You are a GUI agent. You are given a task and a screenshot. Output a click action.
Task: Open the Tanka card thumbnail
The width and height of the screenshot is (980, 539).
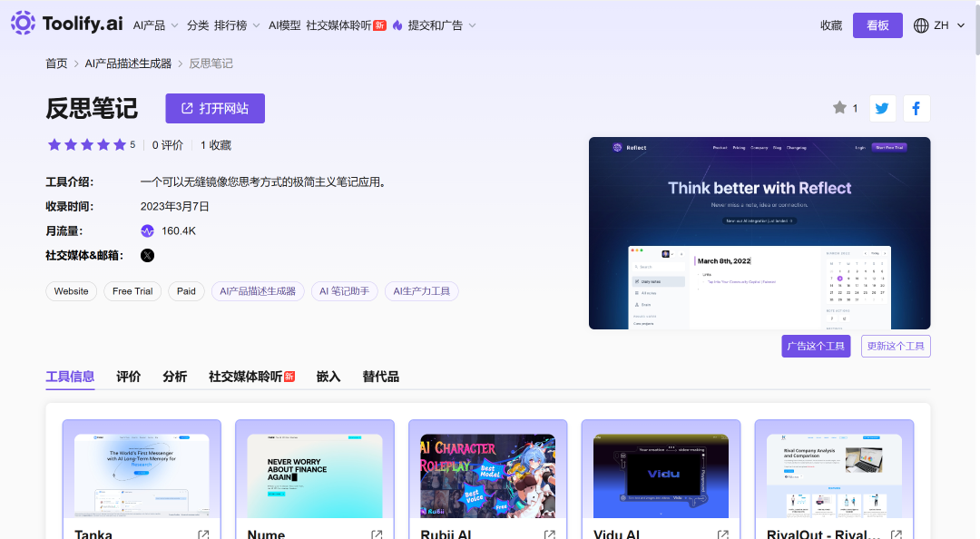click(x=142, y=475)
